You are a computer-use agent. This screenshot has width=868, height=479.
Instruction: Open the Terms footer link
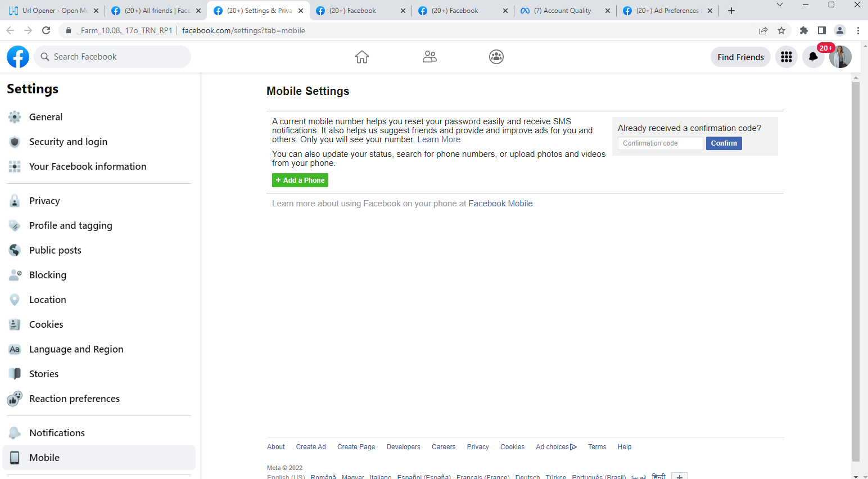(x=597, y=447)
